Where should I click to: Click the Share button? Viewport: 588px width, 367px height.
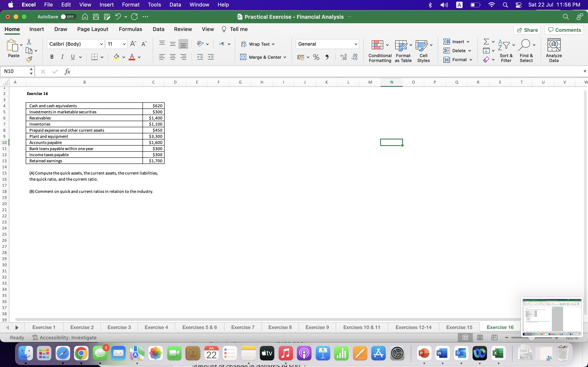527,30
